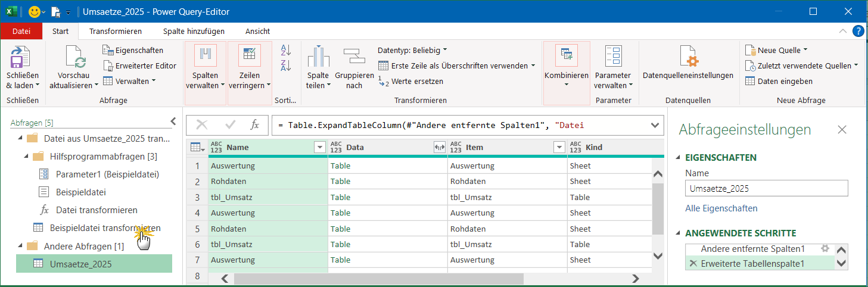The width and height of the screenshot is (868, 287).
Task: Confirm the formula with the checkmark
Action: 230,125
